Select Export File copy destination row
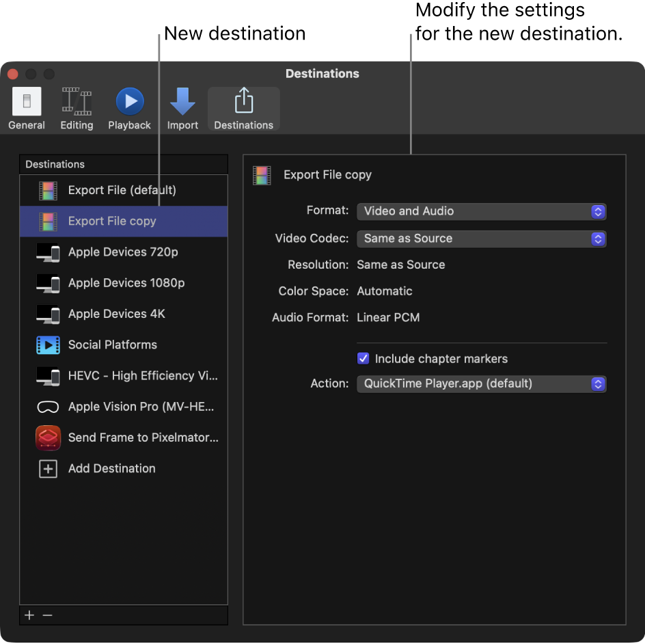 click(x=124, y=222)
